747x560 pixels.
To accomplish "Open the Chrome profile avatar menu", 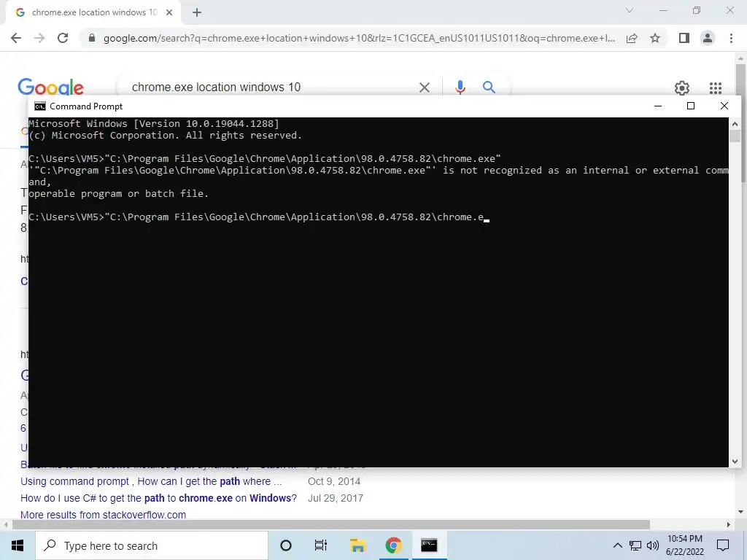I will coord(708,38).
